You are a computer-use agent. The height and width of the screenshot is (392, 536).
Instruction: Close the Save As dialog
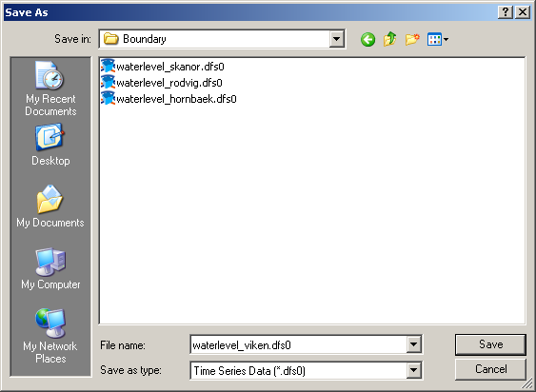coord(523,12)
